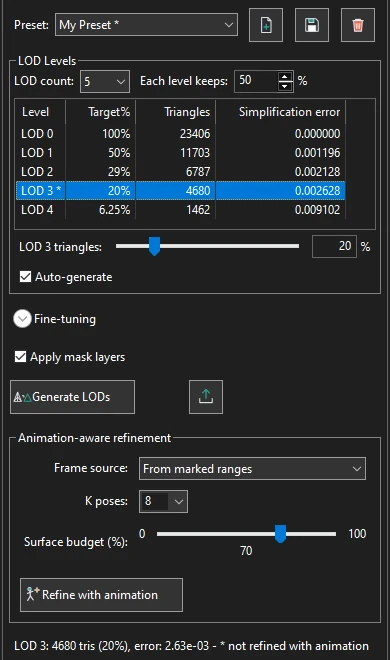Select the highlighted LOD 3 row
The height and width of the screenshot is (660, 390).
[180, 191]
